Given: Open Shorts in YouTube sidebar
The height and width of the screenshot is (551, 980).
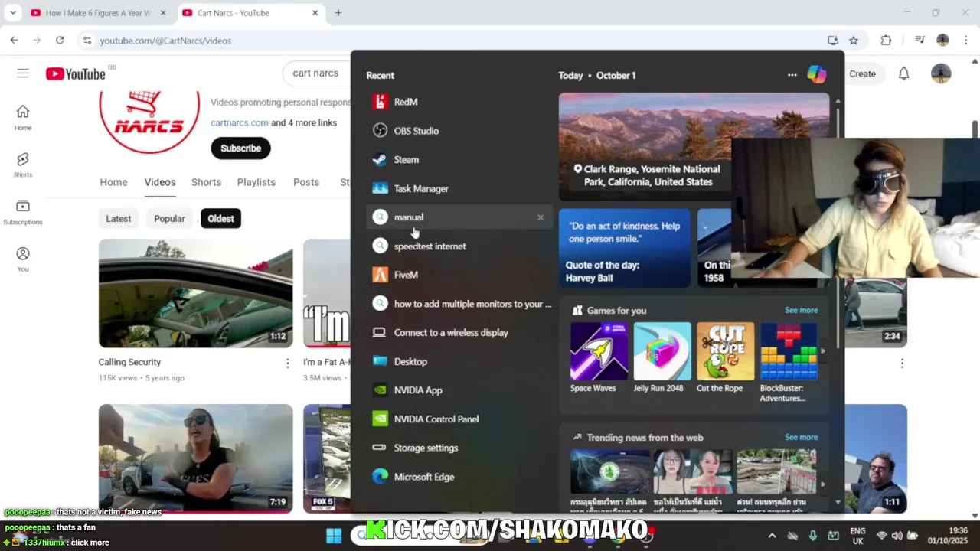Looking at the screenshot, I should click(x=23, y=165).
